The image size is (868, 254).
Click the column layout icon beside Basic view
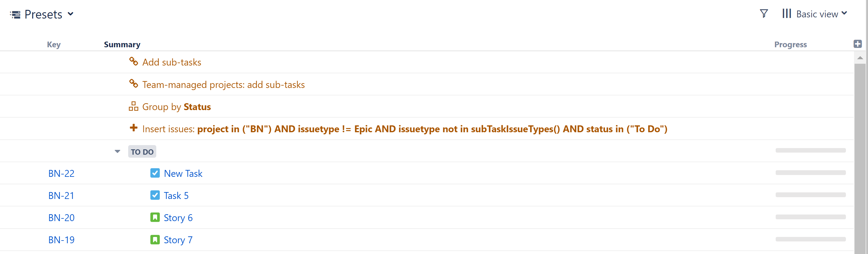(x=786, y=13)
